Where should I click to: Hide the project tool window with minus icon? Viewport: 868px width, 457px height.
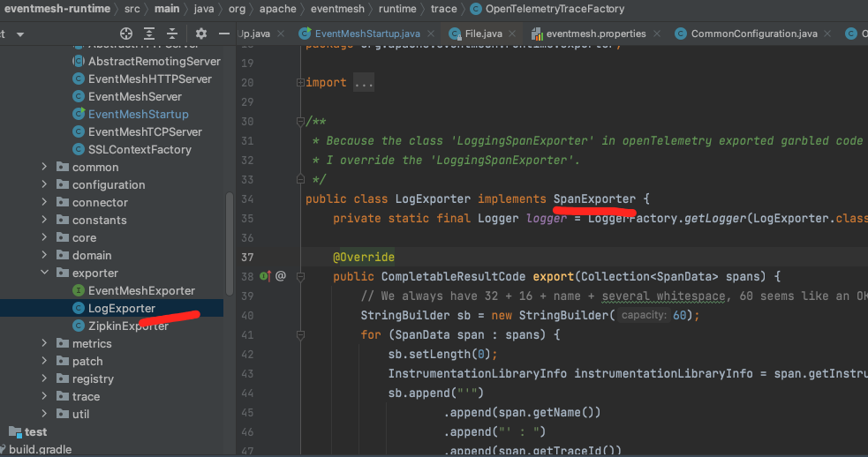[223, 34]
